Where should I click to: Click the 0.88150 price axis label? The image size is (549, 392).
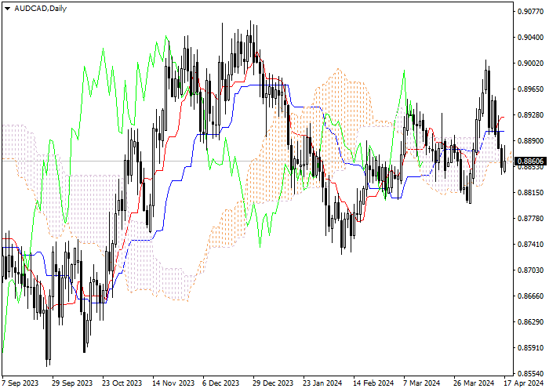point(530,193)
